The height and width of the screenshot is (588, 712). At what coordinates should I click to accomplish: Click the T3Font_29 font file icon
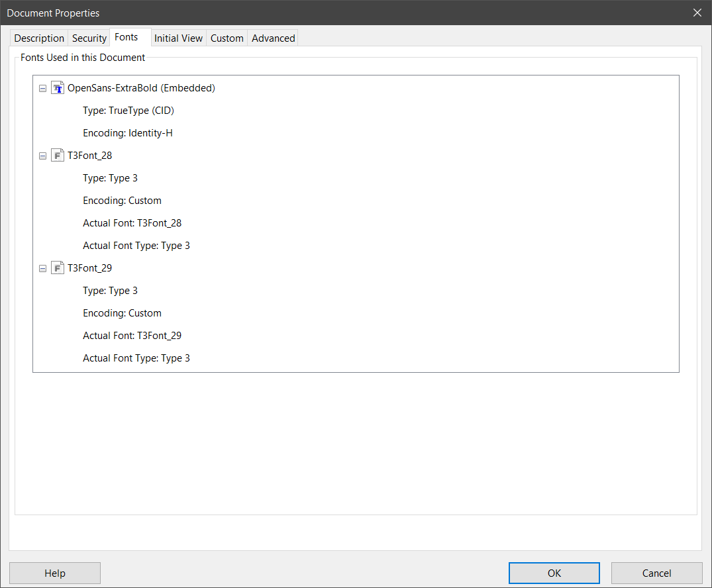point(57,268)
